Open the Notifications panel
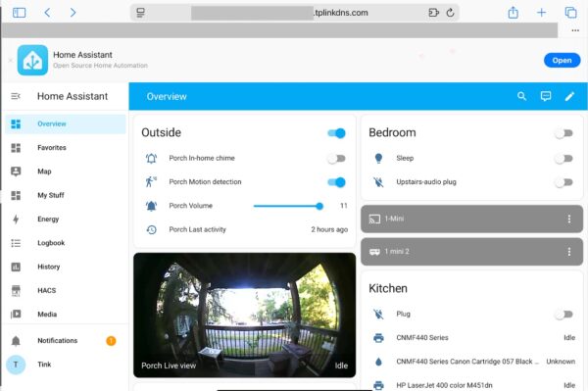 coord(66,341)
